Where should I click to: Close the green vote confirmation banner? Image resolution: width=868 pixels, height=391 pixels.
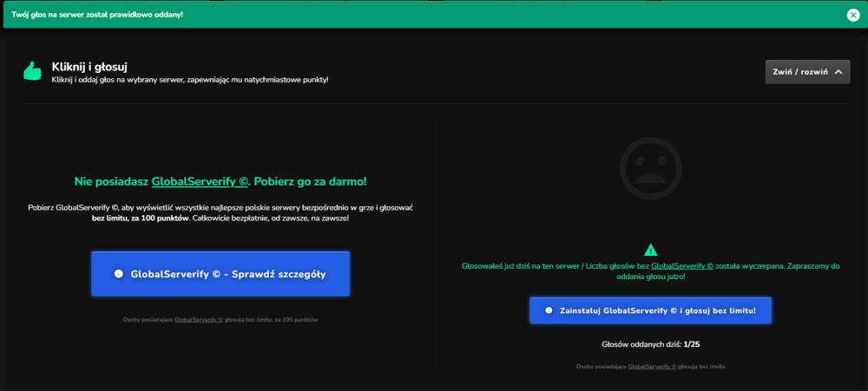853,15
